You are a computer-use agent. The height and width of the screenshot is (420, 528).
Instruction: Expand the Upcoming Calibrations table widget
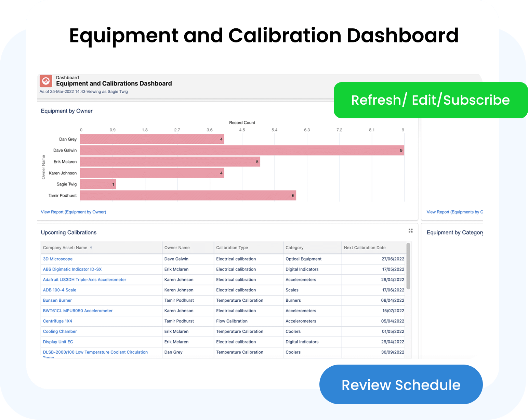pos(410,231)
